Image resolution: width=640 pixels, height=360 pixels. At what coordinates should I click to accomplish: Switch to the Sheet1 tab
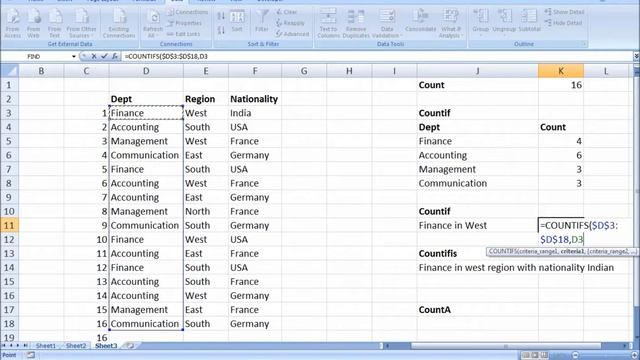point(45,346)
